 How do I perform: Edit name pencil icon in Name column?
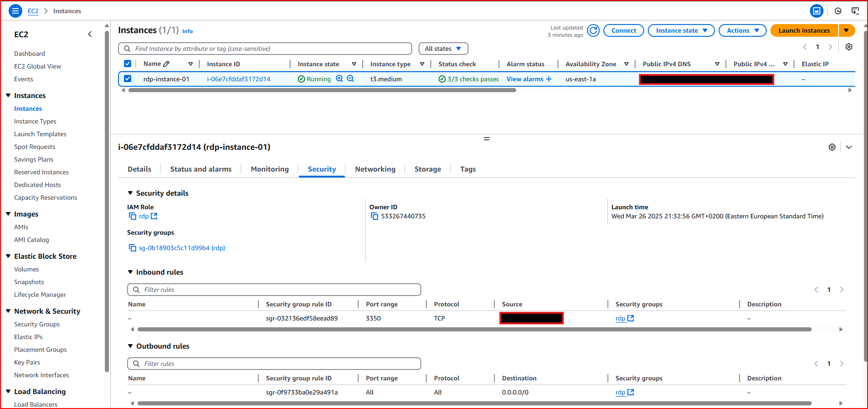pyautogui.click(x=167, y=64)
